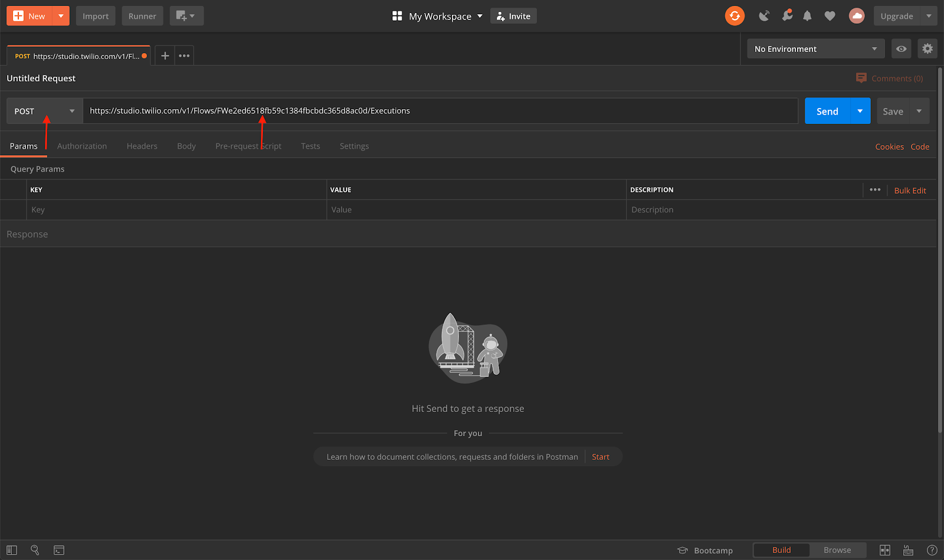Open settings via the wrench icon
The width and height of the screenshot is (944, 560).
tap(786, 16)
